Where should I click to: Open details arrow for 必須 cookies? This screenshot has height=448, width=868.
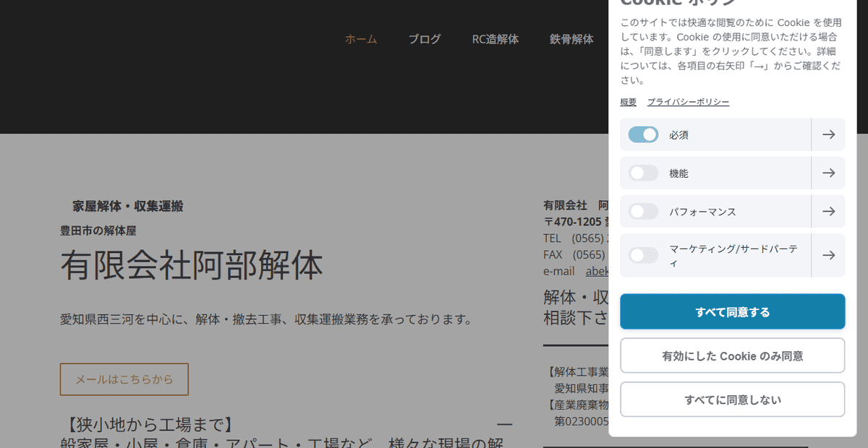[828, 134]
